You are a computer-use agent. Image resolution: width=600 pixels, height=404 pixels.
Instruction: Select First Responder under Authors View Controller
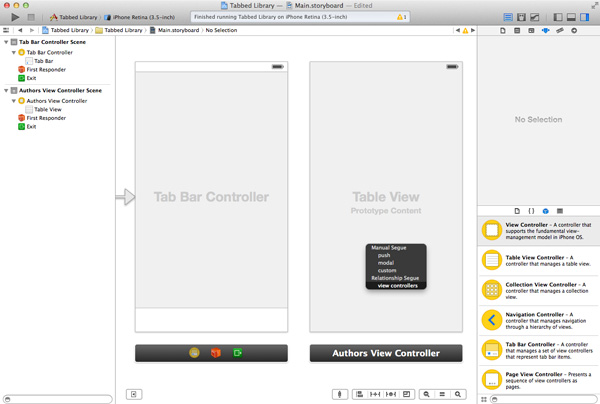tap(42, 118)
